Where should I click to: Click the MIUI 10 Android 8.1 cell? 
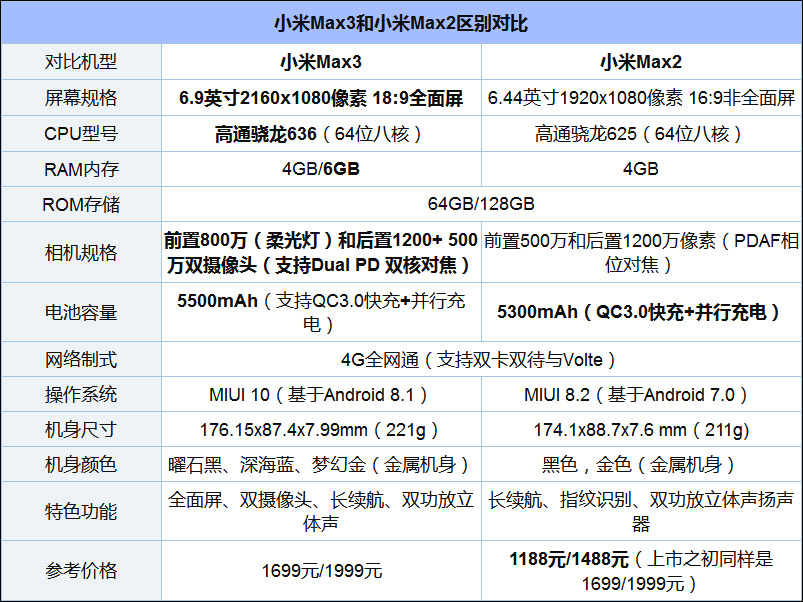(321, 395)
